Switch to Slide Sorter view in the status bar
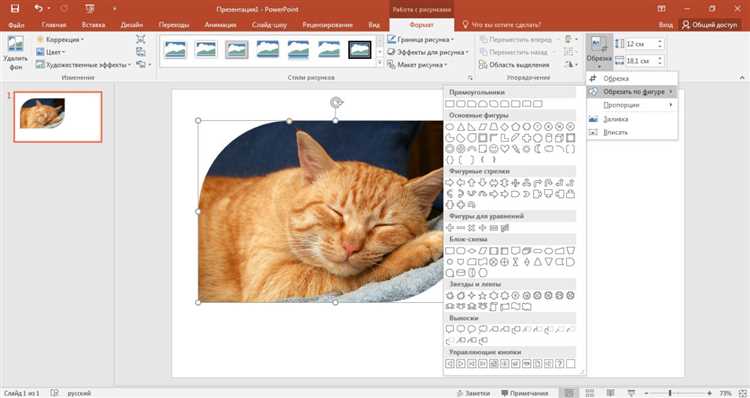The width and height of the screenshot is (750, 398). (x=590, y=393)
